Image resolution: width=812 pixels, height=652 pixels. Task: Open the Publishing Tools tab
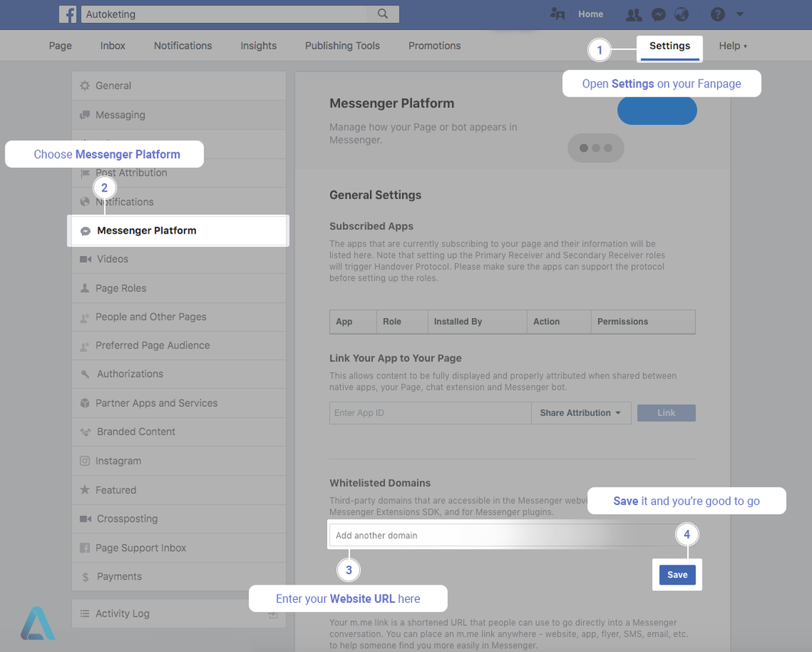pyautogui.click(x=342, y=46)
